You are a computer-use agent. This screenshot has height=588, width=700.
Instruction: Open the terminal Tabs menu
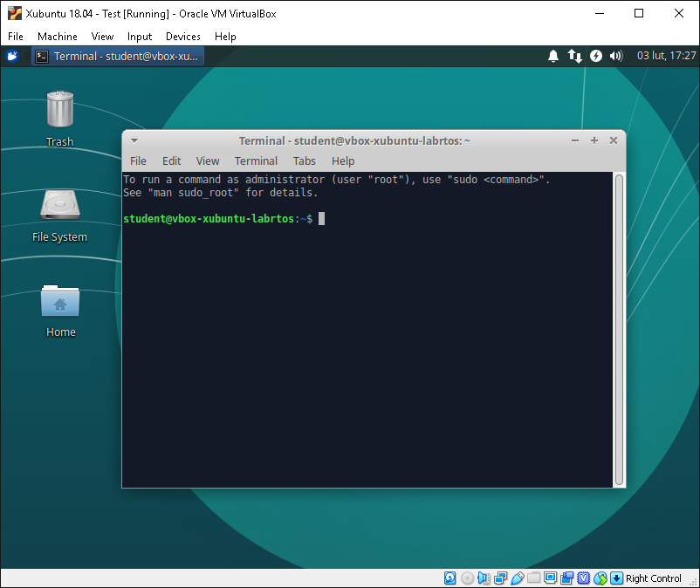[x=304, y=161]
